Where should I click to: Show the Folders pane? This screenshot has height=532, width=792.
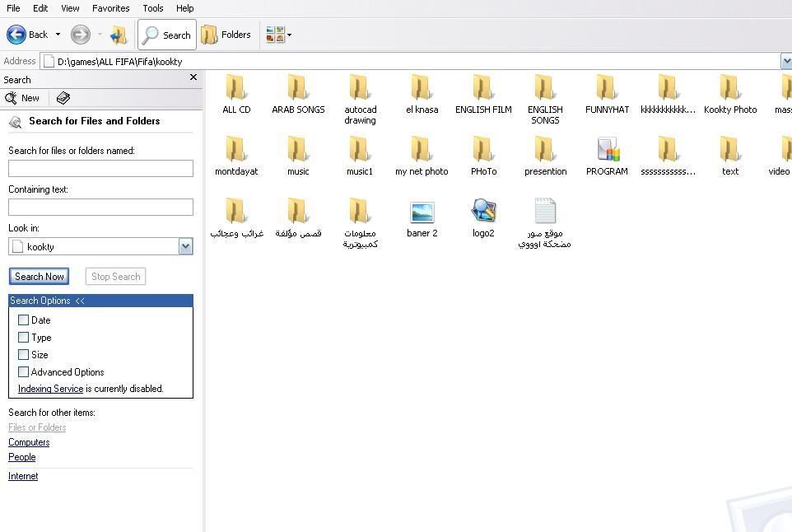(226, 35)
